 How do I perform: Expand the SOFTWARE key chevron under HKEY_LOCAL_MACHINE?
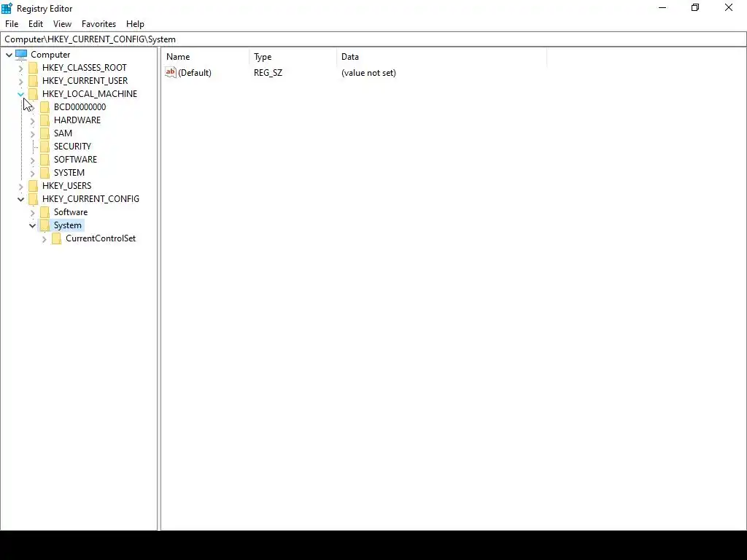coord(32,160)
